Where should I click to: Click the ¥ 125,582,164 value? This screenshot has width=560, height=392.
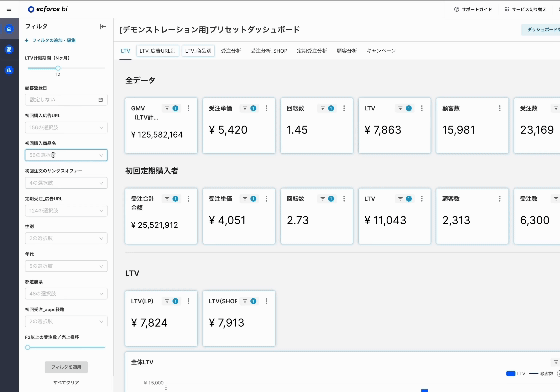click(157, 135)
